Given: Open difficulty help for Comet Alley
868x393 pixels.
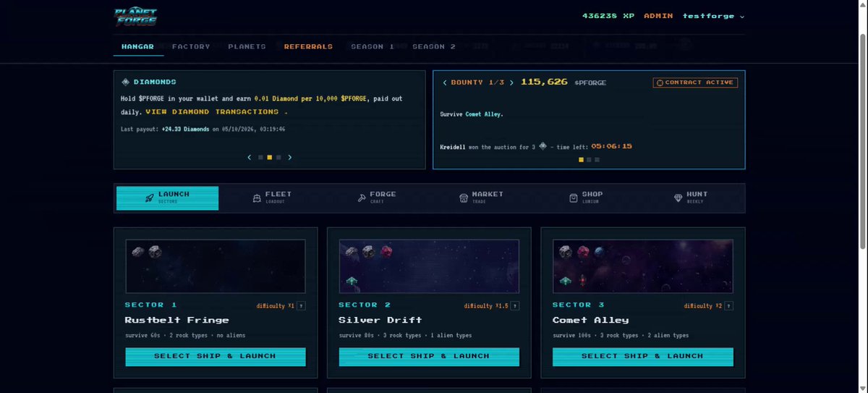Looking at the screenshot, I should click(x=728, y=305).
